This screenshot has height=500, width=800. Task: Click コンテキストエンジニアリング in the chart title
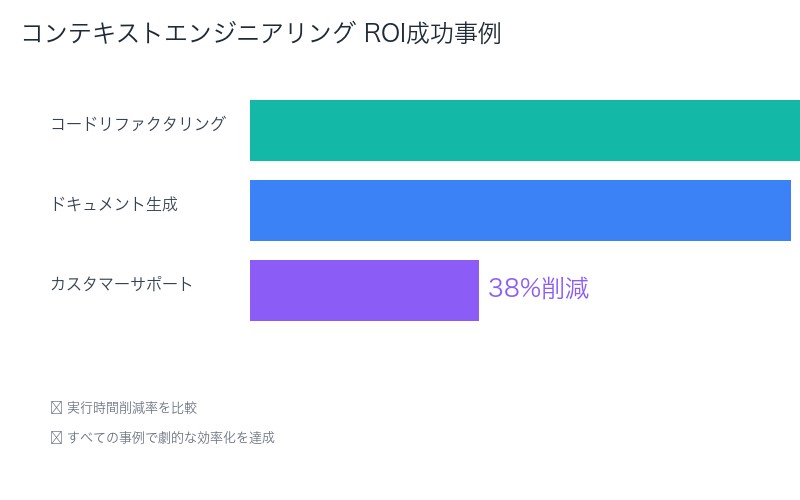pos(188,34)
